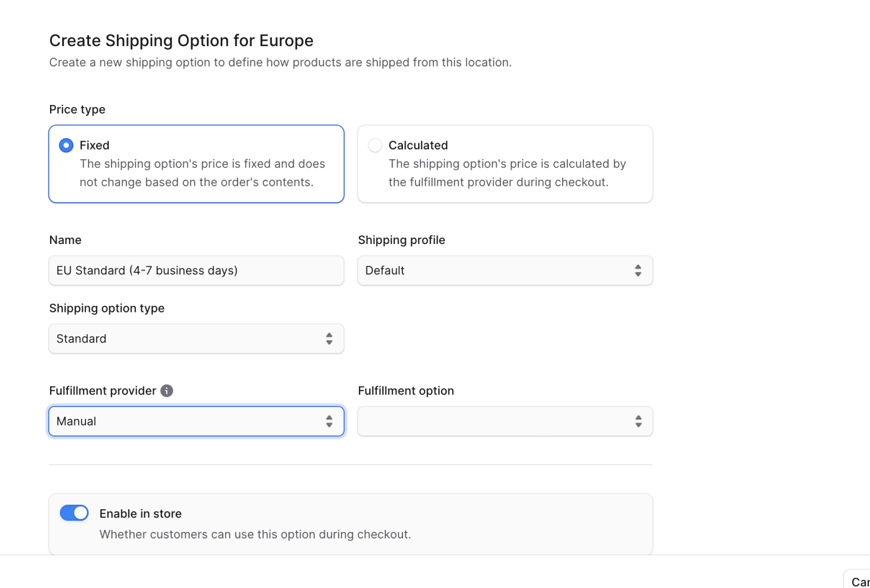Open the empty Fulfillment option dropdown
The image size is (870, 588).
pyautogui.click(x=495, y=422)
